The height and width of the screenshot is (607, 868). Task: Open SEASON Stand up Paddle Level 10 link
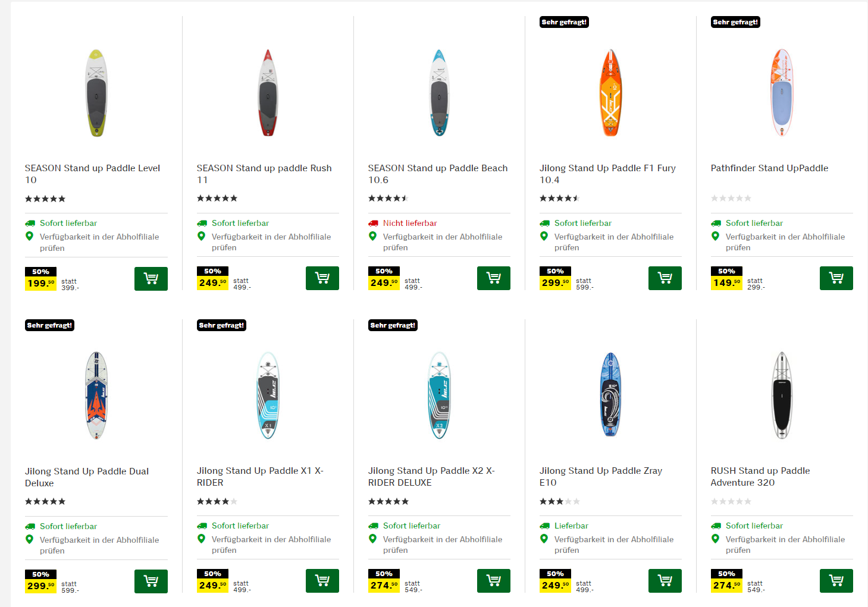click(92, 174)
